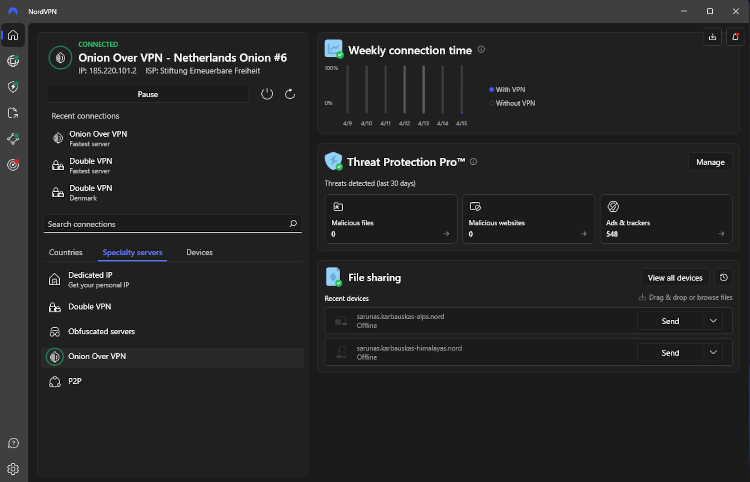750x482 pixels.
Task: Click the 4/12 bar in weekly chart
Action: pos(405,89)
